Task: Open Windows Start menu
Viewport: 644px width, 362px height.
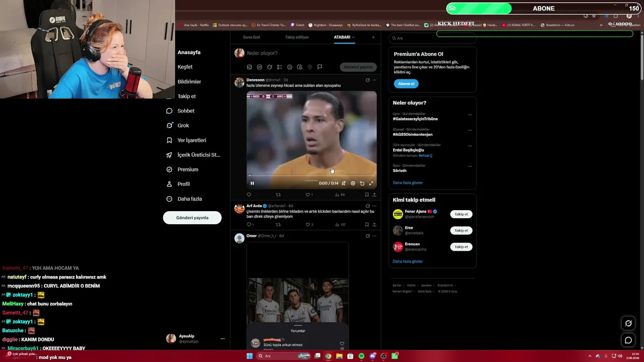Action: (x=250, y=356)
